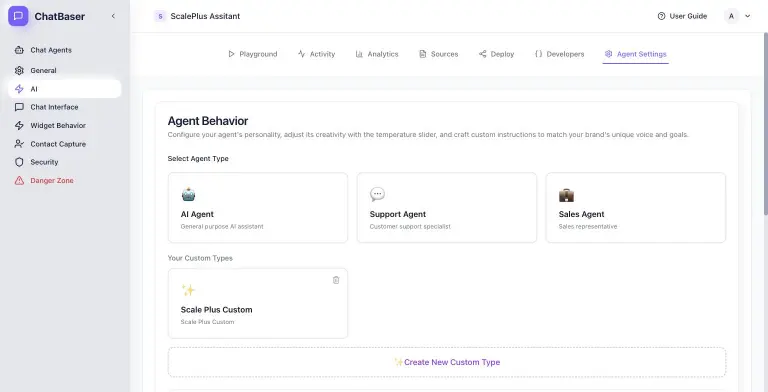Image resolution: width=768 pixels, height=392 pixels.
Task: Click Create New Custom Type button
Action: click(447, 362)
